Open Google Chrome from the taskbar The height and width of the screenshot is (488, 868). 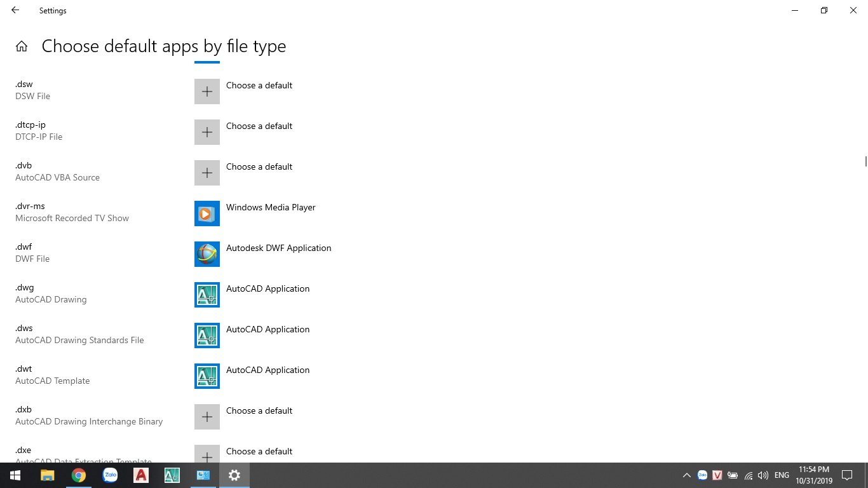(x=78, y=475)
